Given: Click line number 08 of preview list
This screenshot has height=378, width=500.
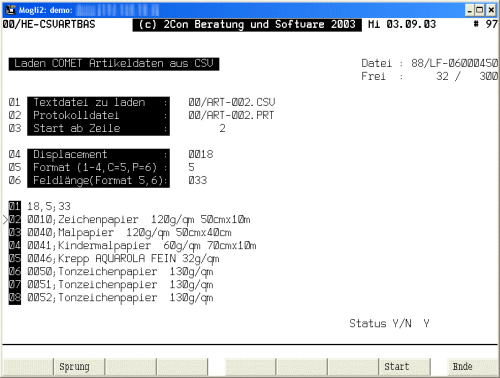Looking at the screenshot, I should pos(15,298).
